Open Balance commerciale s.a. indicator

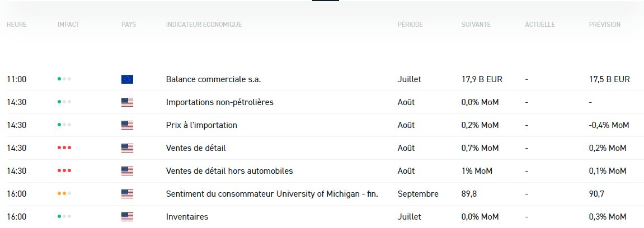point(213,79)
